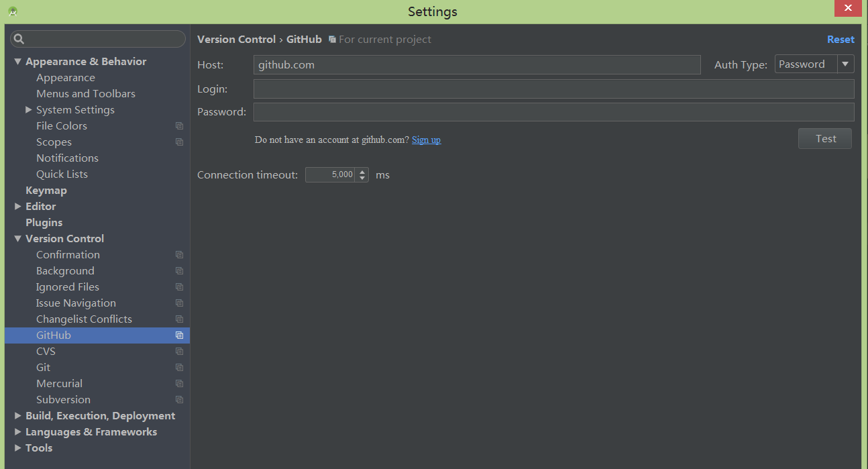Select File Colors in the tree
868x469 pixels.
[x=62, y=126]
